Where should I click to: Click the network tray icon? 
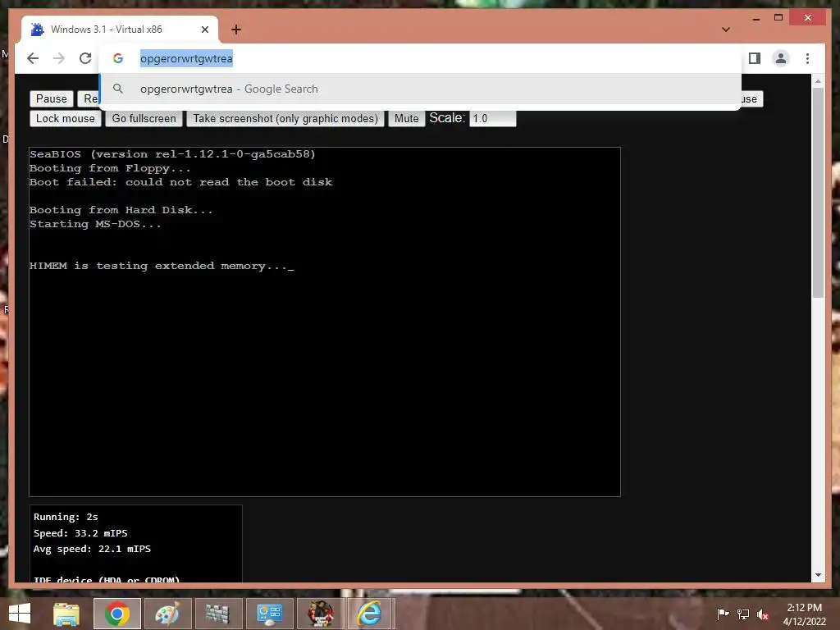tap(742, 614)
